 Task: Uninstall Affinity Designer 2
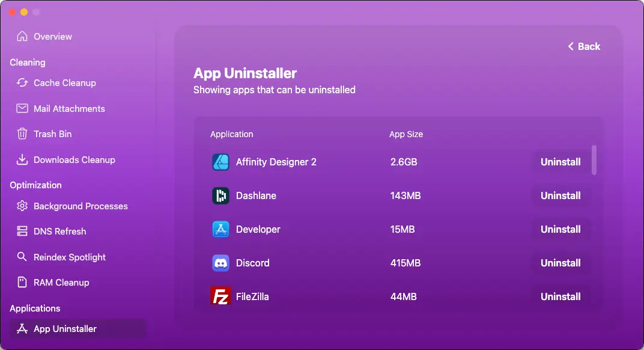560,162
